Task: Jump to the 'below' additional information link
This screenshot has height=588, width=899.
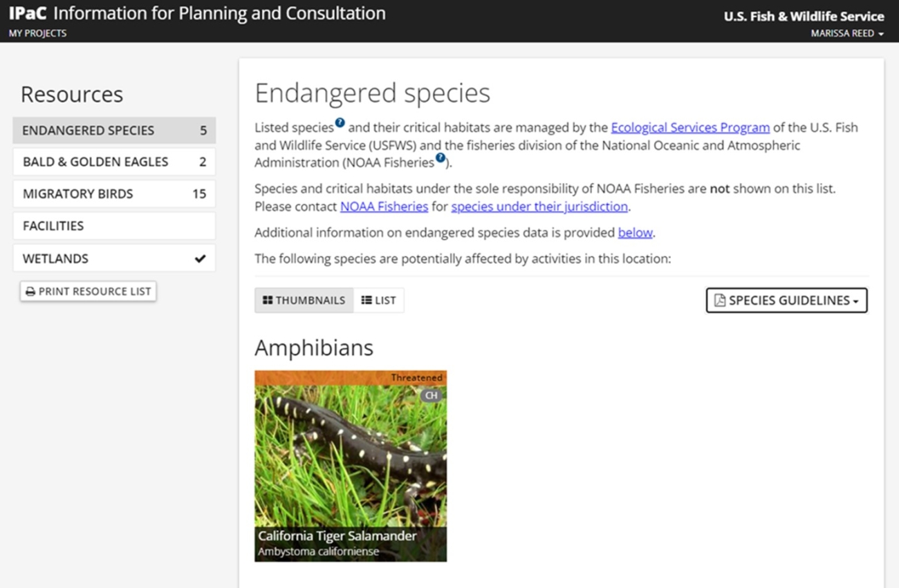Action: pos(635,233)
